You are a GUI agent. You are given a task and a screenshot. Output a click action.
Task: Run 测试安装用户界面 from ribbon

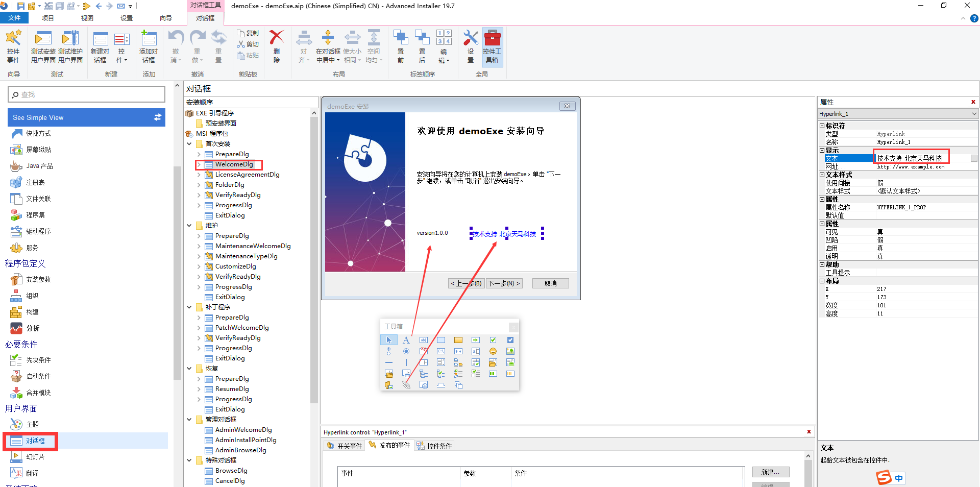click(43, 46)
